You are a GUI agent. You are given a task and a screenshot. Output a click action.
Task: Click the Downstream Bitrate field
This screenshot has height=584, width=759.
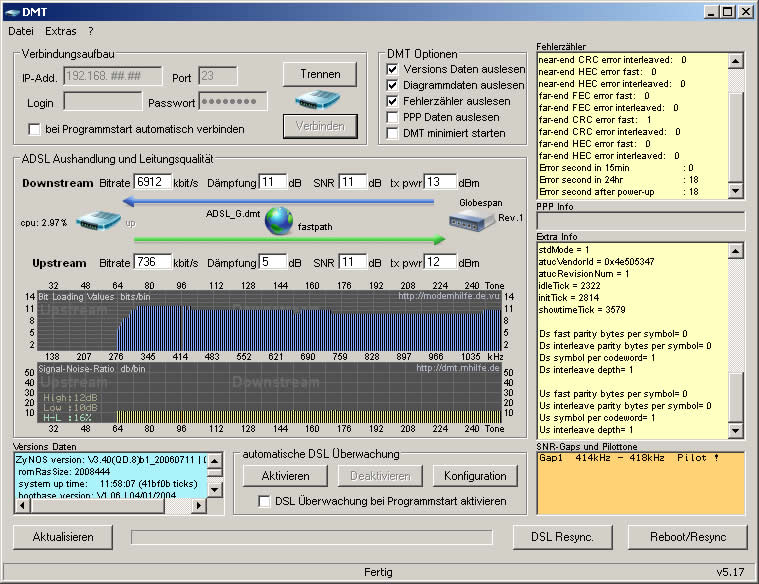[152, 182]
